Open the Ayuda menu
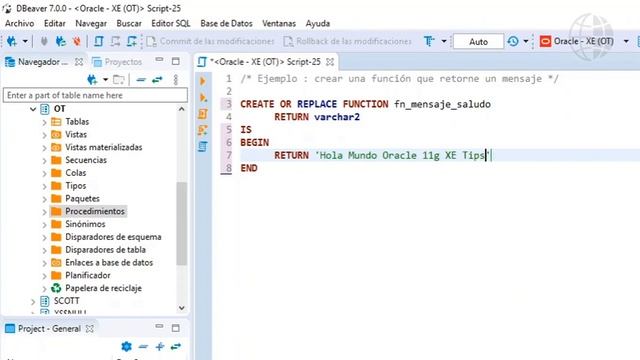 tap(318, 23)
